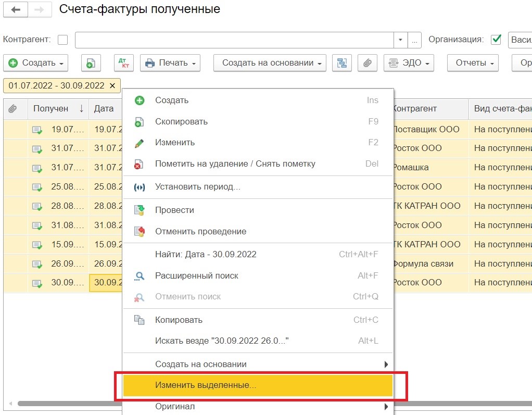This screenshot has height=415, width=532.
Task: Click the Провести menu icon
Action: click(140, 210)
